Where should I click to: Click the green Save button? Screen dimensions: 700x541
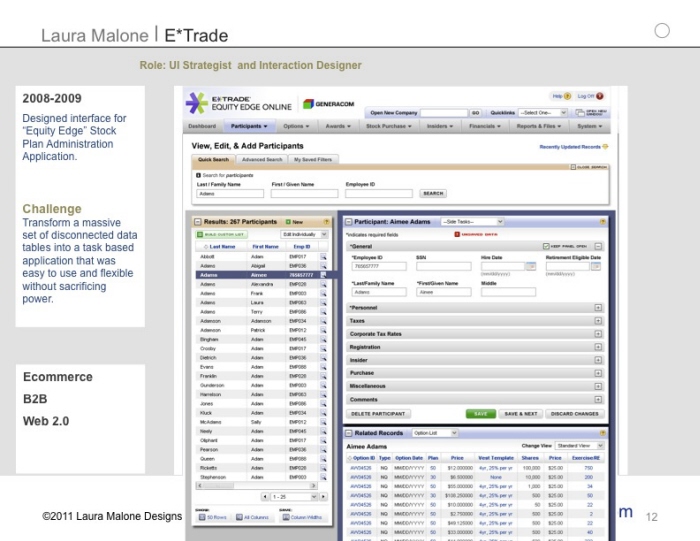481,413
